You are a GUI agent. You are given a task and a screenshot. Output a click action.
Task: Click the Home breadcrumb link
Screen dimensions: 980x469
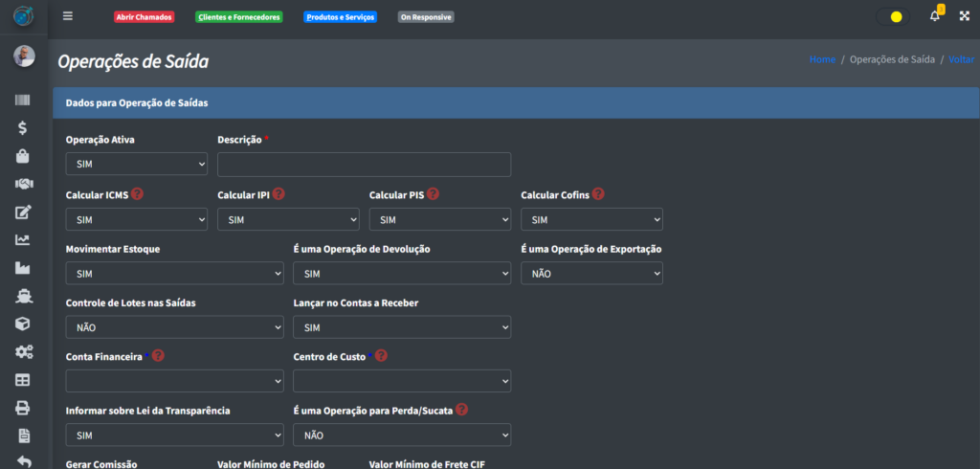822,59
